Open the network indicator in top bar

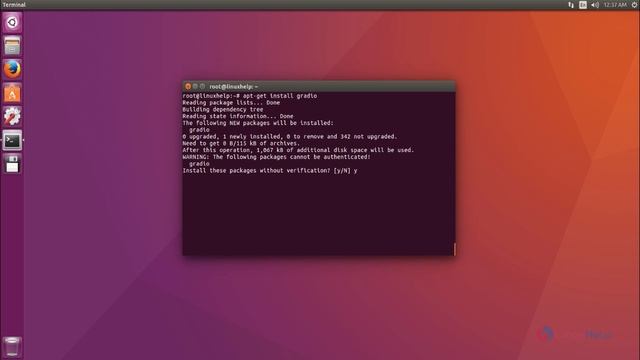(571, 5)
